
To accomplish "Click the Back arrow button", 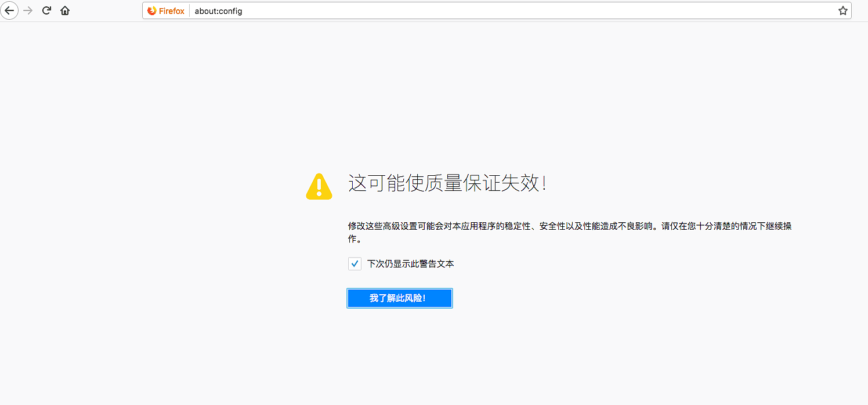I will tap(9, 10).
